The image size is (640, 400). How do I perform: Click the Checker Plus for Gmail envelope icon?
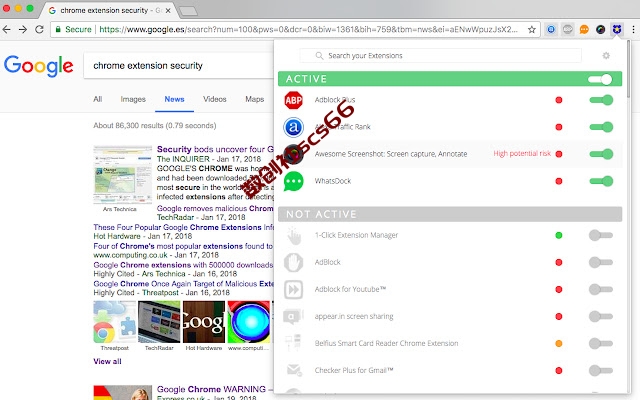coord(293,370)
